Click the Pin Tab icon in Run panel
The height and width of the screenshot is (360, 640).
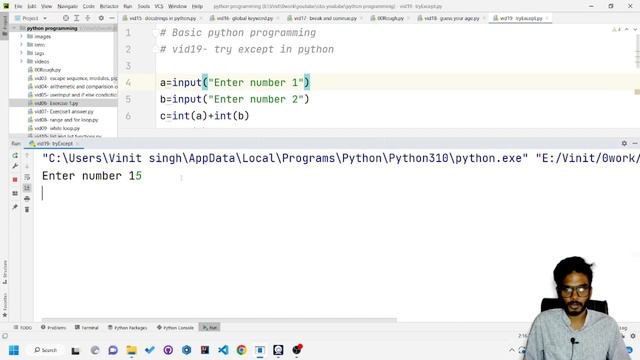pyautogui.click(x=15, y=207)
